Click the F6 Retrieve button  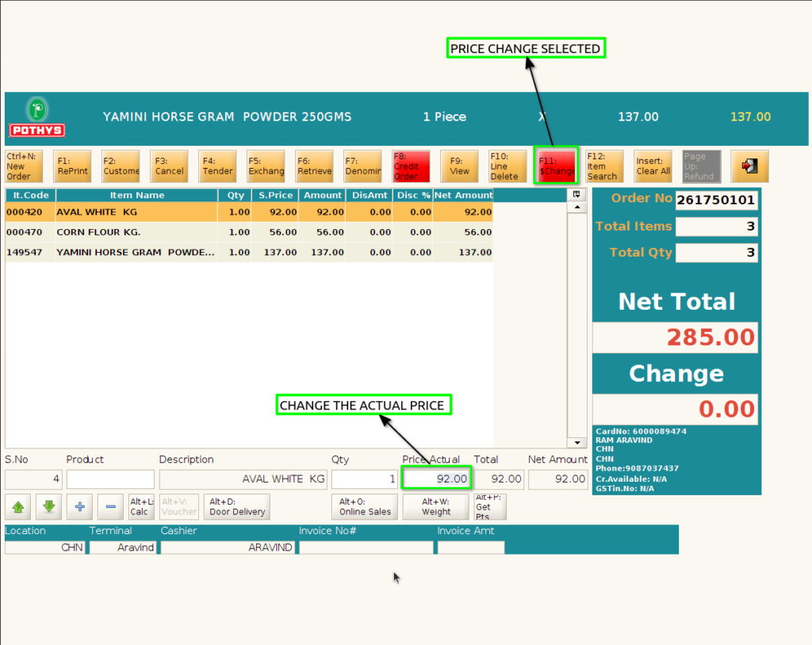coord(314,166)
